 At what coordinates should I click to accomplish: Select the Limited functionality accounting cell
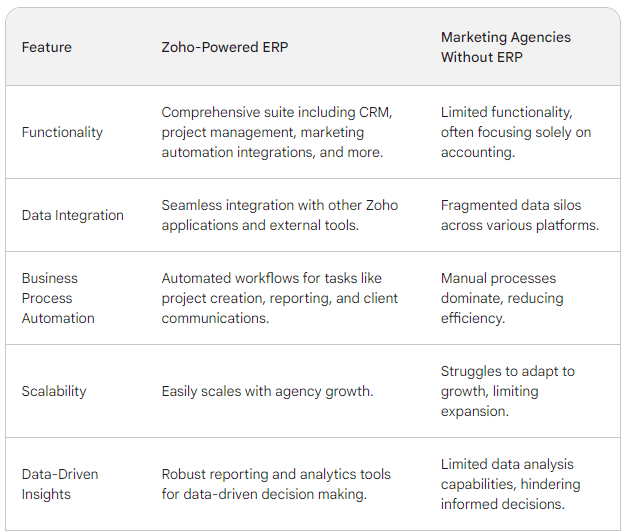[516, 132]
